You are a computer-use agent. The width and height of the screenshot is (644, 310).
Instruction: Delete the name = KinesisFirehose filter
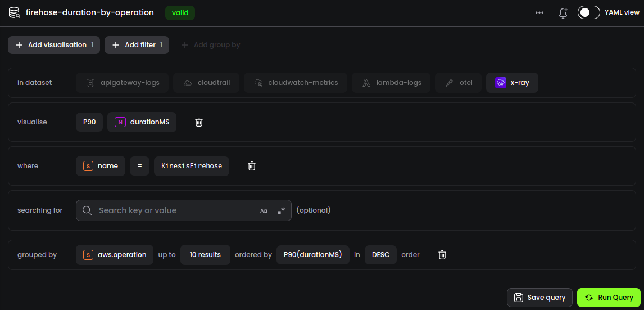[252, 166]
